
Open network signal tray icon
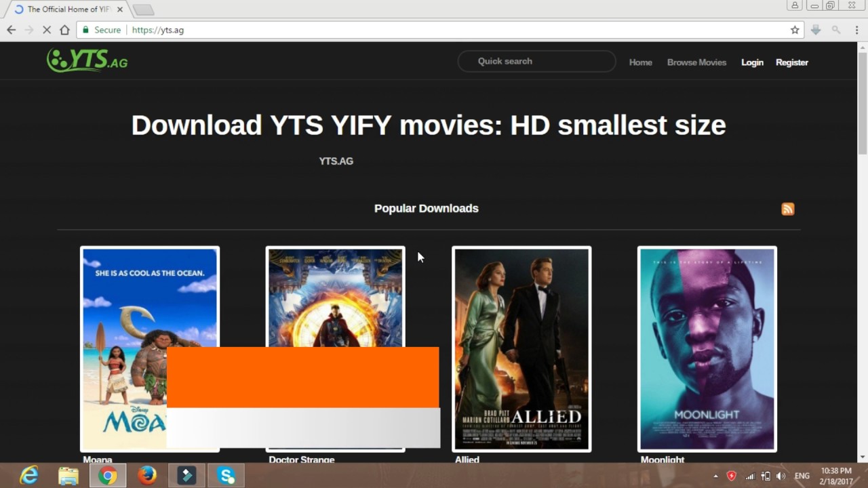749,476
